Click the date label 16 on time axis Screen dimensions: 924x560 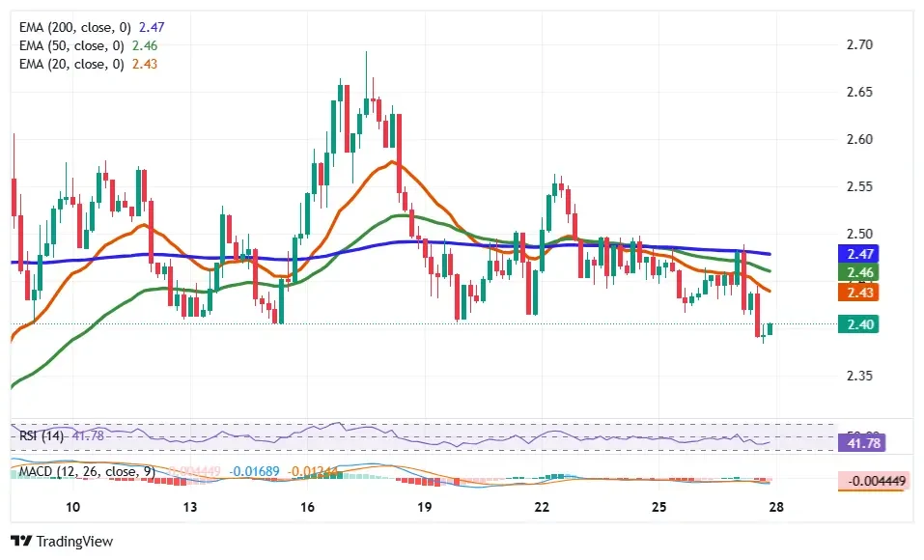coord(307,507)
